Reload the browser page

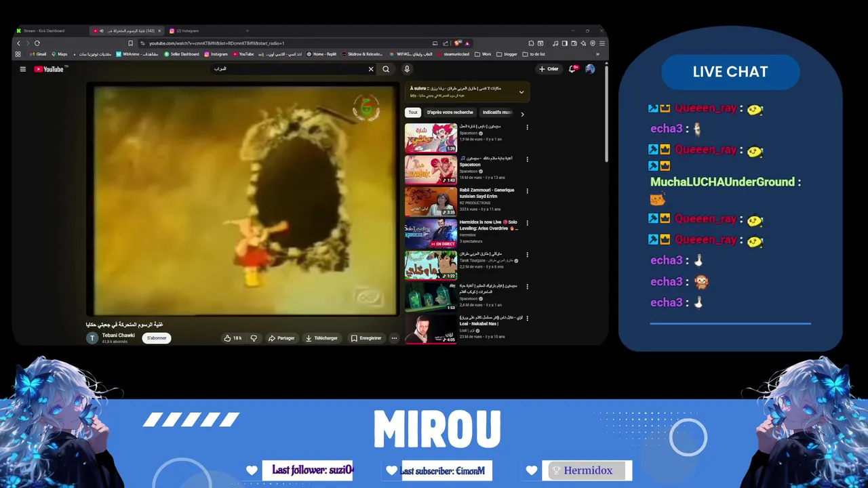[37, 43]
